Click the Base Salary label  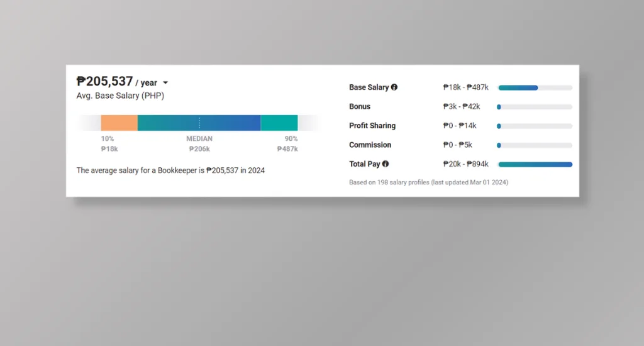click(369, 87)
